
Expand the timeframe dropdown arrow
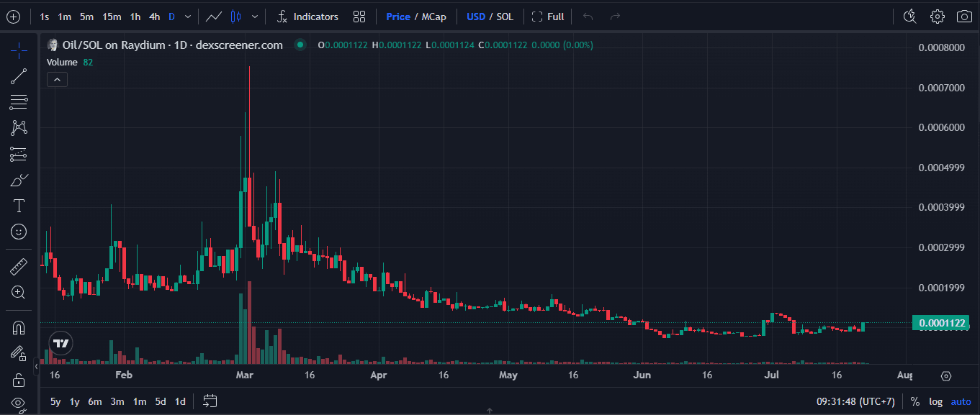point(188,17)
